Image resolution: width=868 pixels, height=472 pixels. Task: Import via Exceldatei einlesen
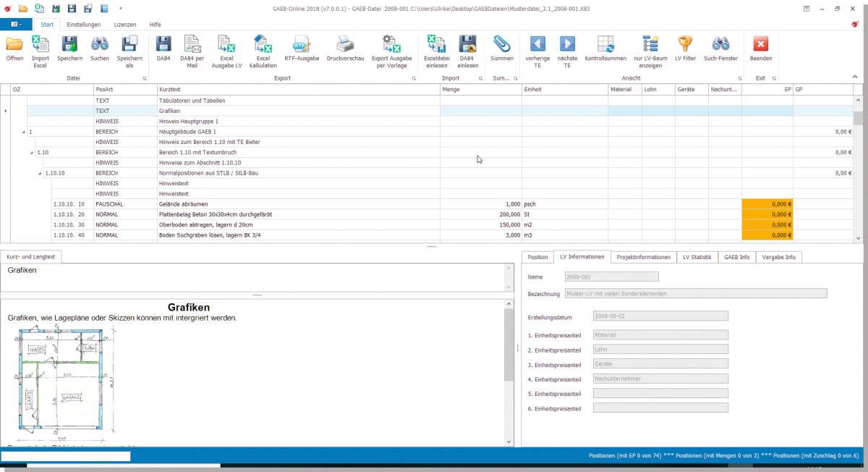tap(436, 51)
